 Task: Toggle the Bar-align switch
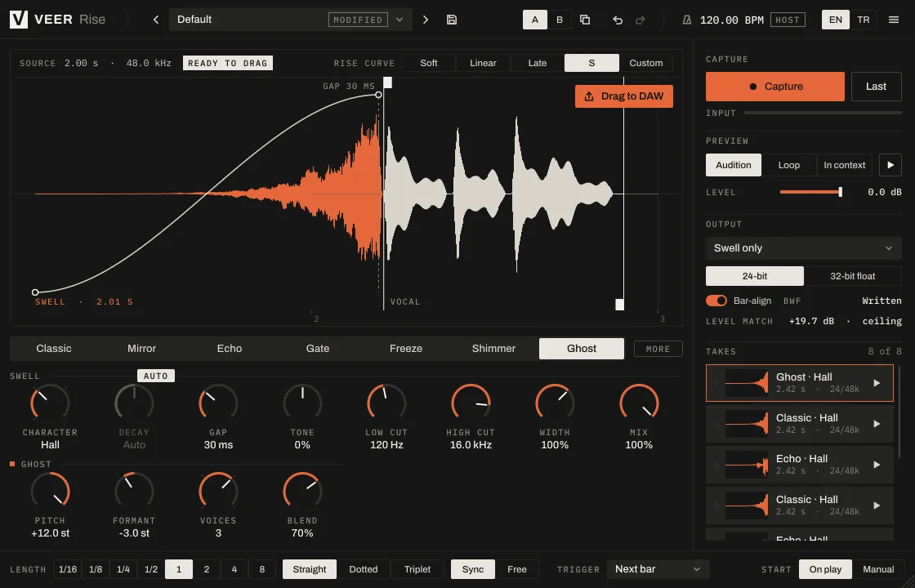(x=716, y=301)
